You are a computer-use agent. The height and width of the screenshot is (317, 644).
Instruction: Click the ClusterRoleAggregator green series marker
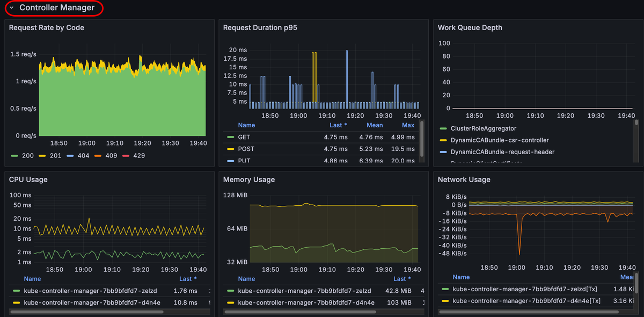443,129
